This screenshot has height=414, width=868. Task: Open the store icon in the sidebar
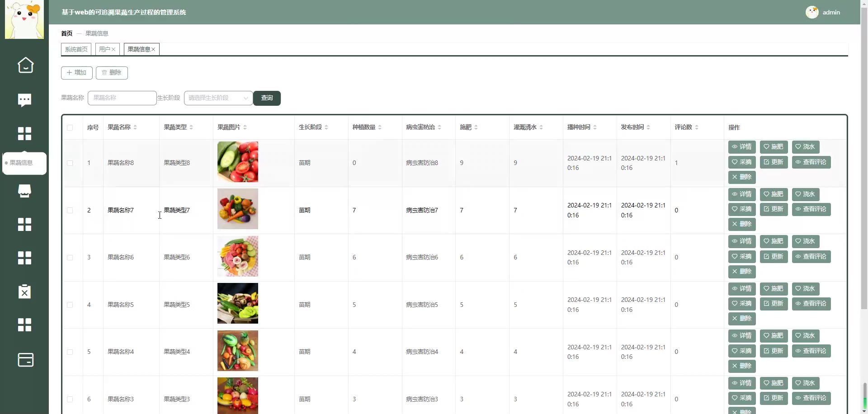[24, 191]
